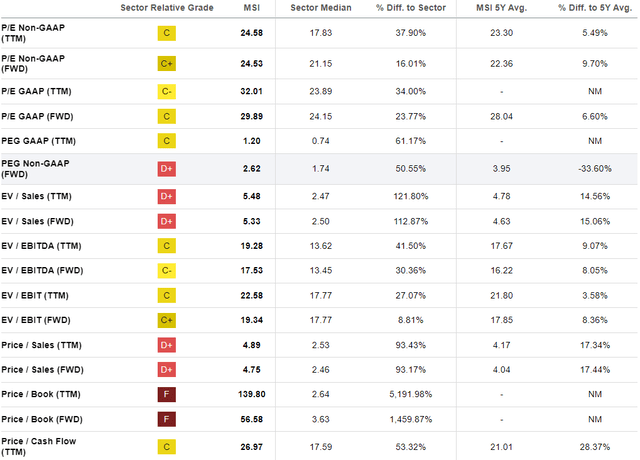This screenshot has width=640, height=460.
Task: Click the % Diff. to 5Y Avg. column header
Action: tap(595, 8)
